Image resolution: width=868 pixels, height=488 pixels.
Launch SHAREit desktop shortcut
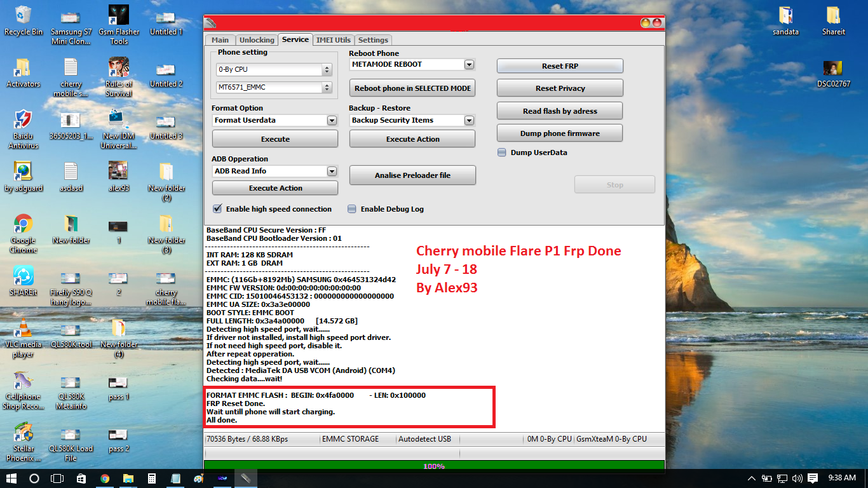[24, 281]
